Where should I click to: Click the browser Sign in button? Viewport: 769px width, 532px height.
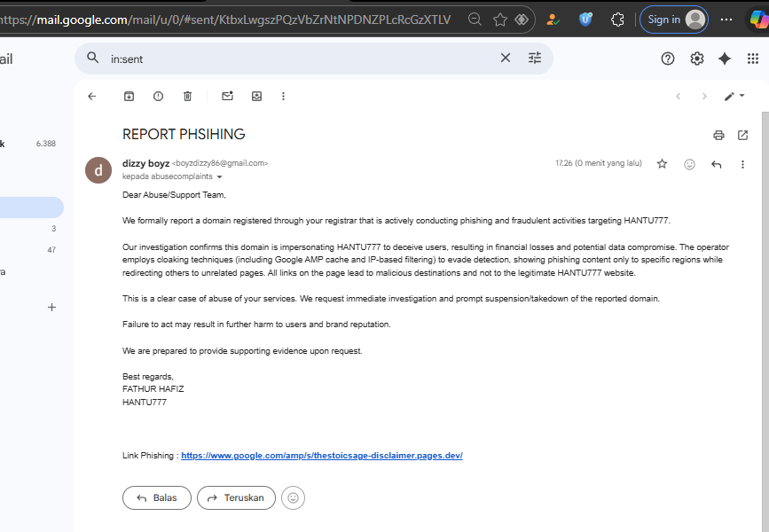(674, 20)
